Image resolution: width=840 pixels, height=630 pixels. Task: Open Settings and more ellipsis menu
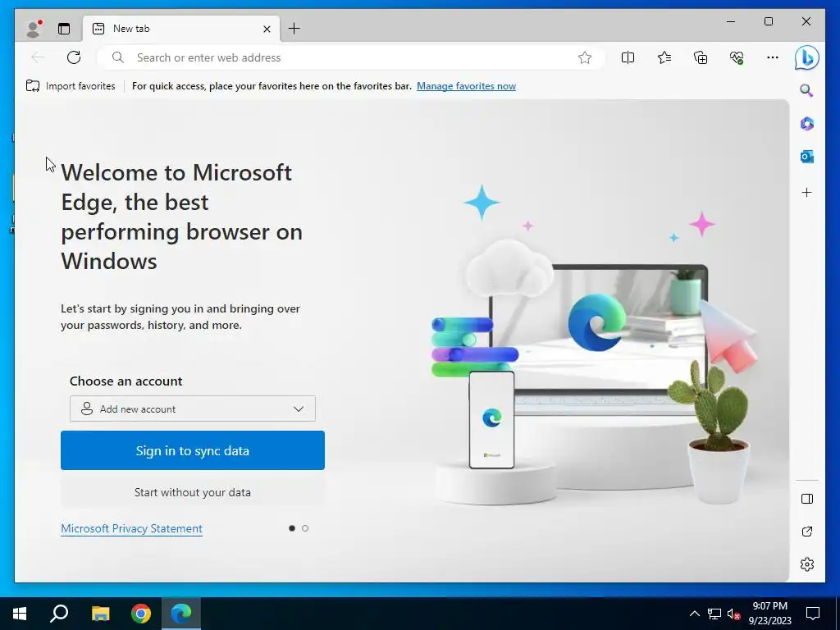773,57
